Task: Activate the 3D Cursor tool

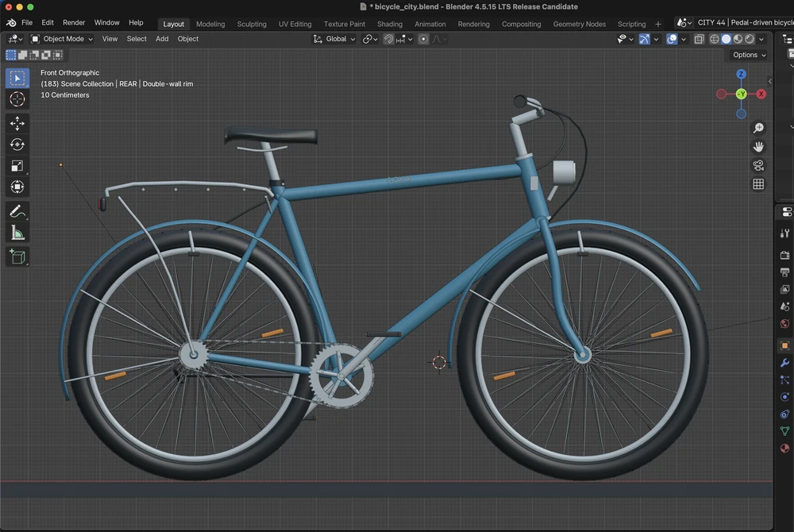Action: click(17, 99)
